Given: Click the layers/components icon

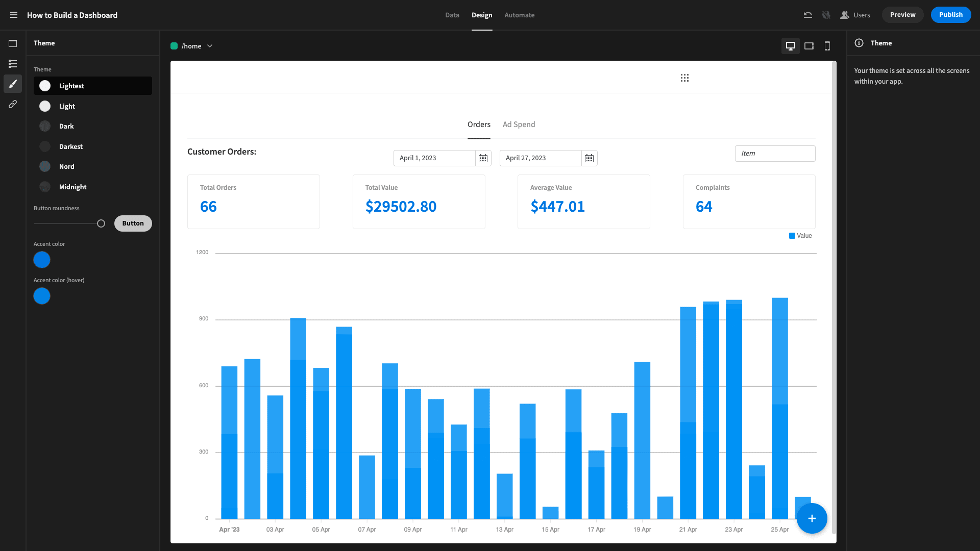Looking at the screenshot, I should coord(12,63).
